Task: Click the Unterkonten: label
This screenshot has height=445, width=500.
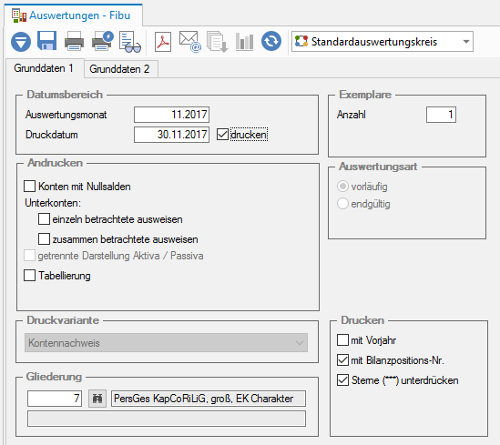Action: [x=53, y=203]
